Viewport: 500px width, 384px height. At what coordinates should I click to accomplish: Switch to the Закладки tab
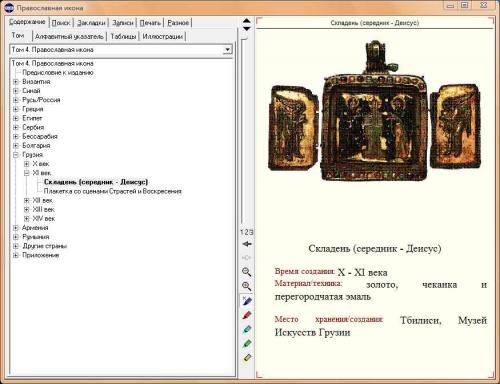pos(91,23)
